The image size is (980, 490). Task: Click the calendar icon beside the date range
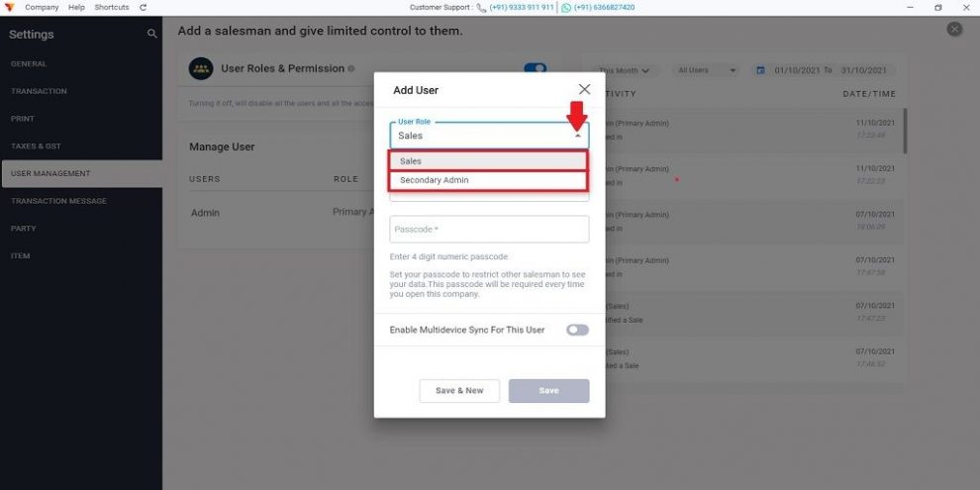tap(760, 70)
